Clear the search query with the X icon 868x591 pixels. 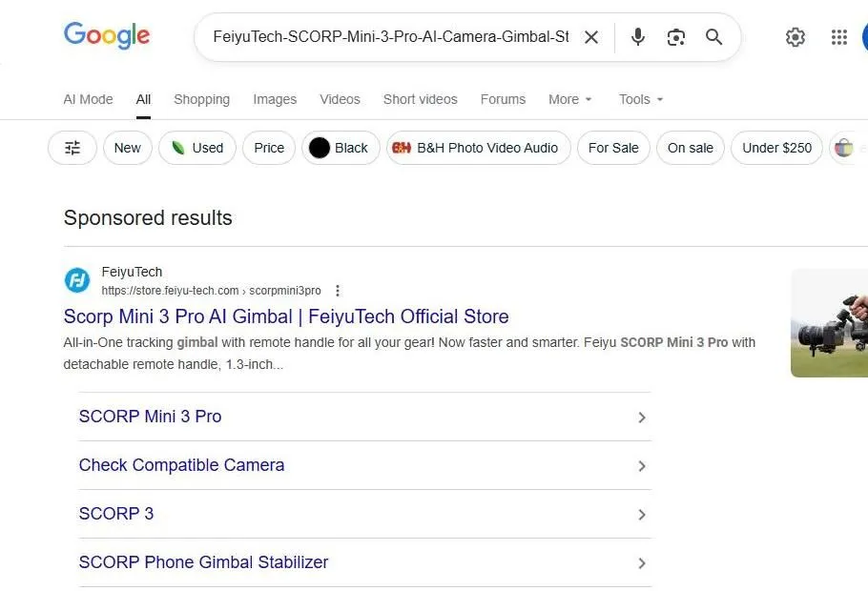coord(591,37)
